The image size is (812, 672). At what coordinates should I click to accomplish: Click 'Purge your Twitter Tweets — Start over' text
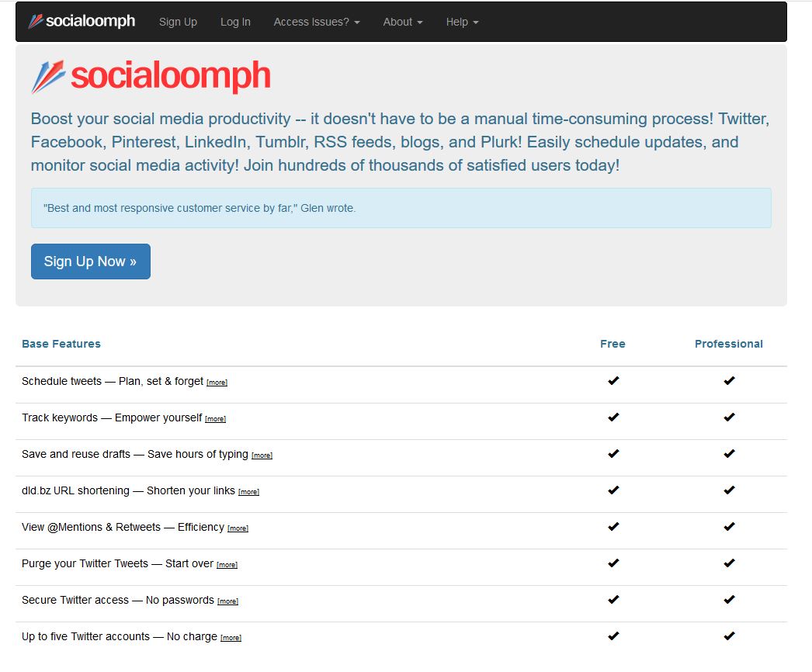point(117,563)
